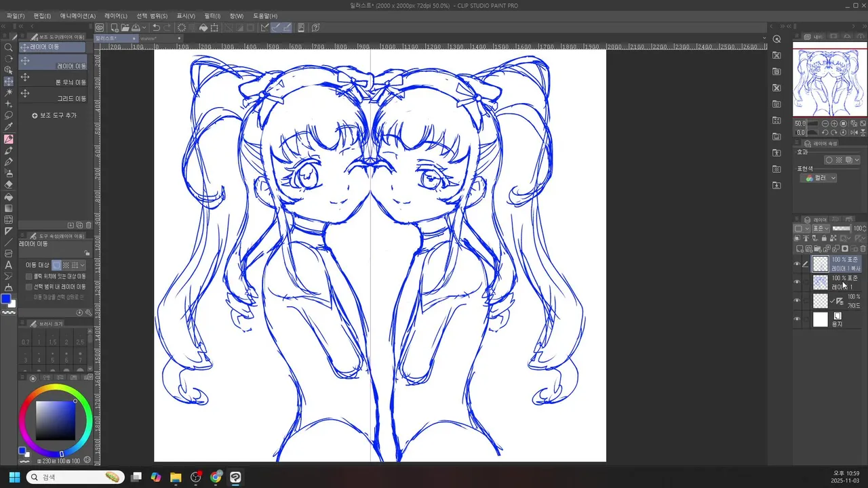
Task: Select the Auto Select magic wand tool
Action: (x=9, y=92)
